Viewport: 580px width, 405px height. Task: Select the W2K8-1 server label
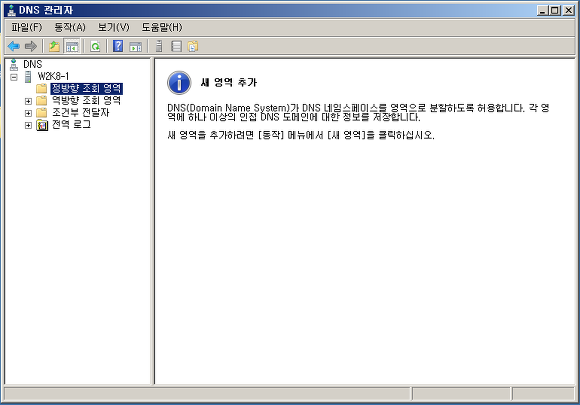click(x=53, y=77)
